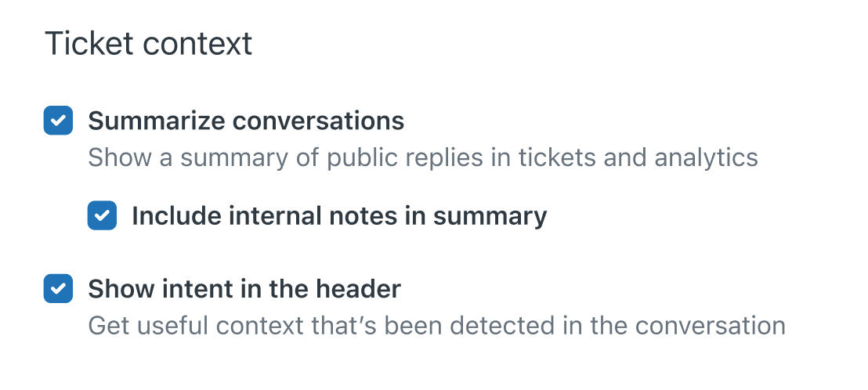Image resolution: width=868 pixels, height=390 pixels.
Task: Click the checkmark icon next to Include internal notes
Action: click(102, 215)
